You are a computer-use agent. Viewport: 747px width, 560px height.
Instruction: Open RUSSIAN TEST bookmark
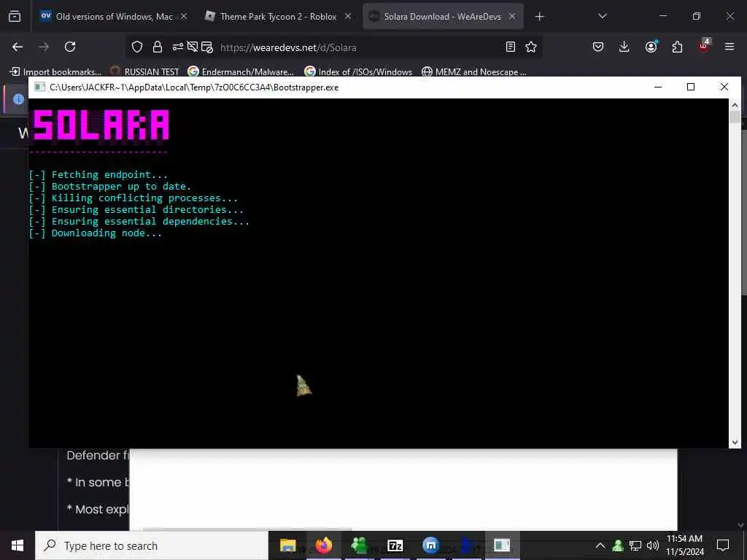pos(145,72)
